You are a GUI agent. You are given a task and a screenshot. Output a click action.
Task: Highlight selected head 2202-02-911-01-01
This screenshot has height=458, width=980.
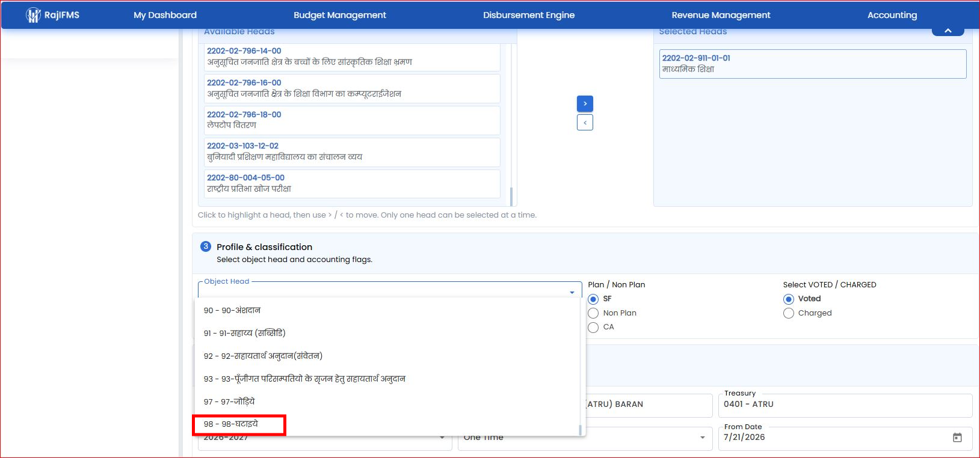pos(813,64)
